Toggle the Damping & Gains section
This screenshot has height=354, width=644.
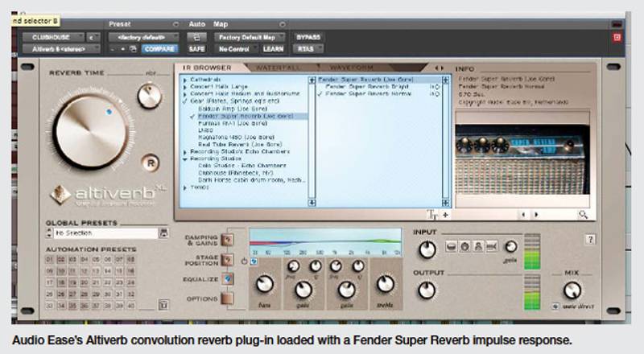pos(228,239)
